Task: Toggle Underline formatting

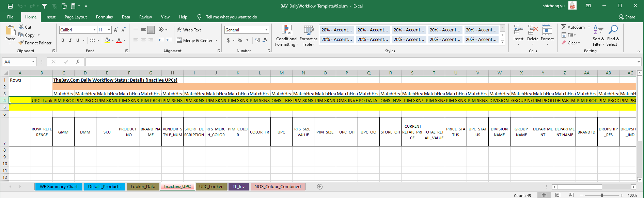Action: (x=78, y=40)
